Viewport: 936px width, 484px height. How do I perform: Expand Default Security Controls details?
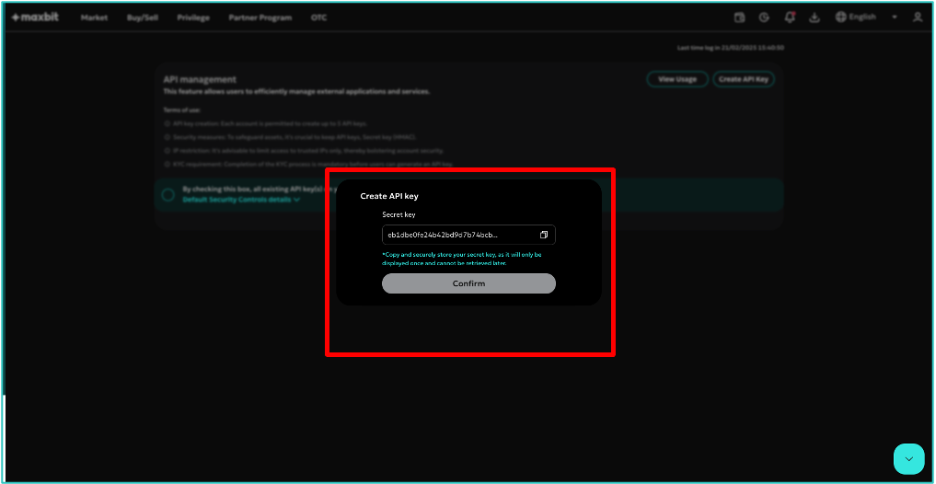click(x=241, y=200)
